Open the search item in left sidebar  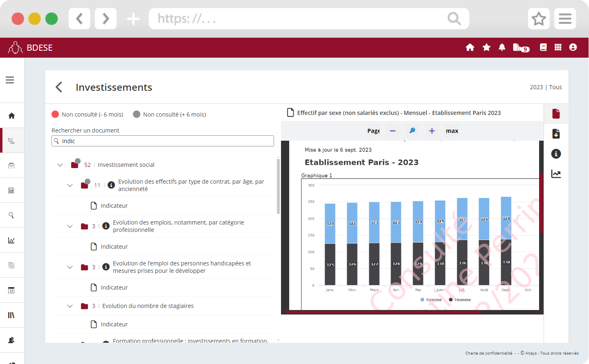click(11, 215)
